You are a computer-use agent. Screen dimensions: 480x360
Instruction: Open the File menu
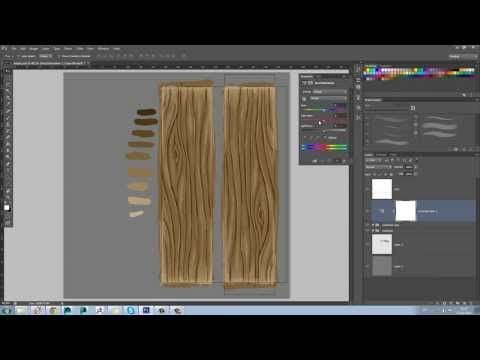14,49
